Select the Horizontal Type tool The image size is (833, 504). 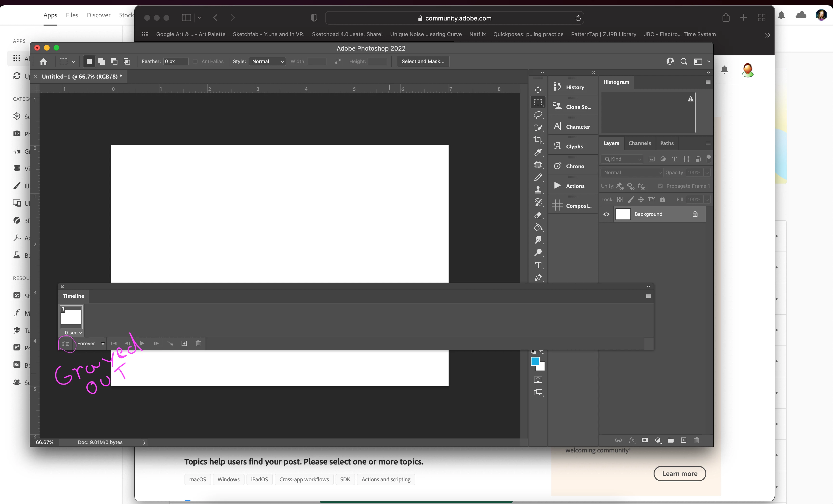(x=538, y=265)
